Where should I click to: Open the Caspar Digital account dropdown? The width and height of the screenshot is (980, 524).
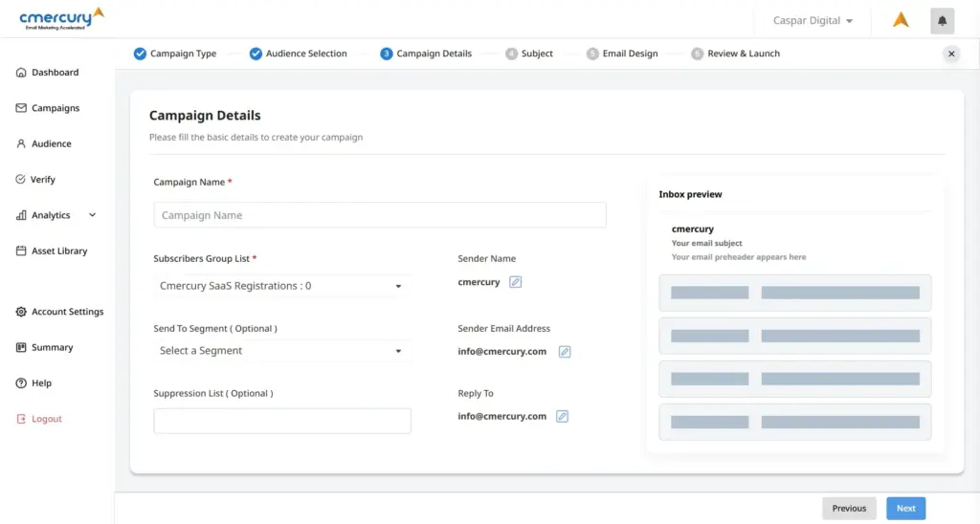813,21
